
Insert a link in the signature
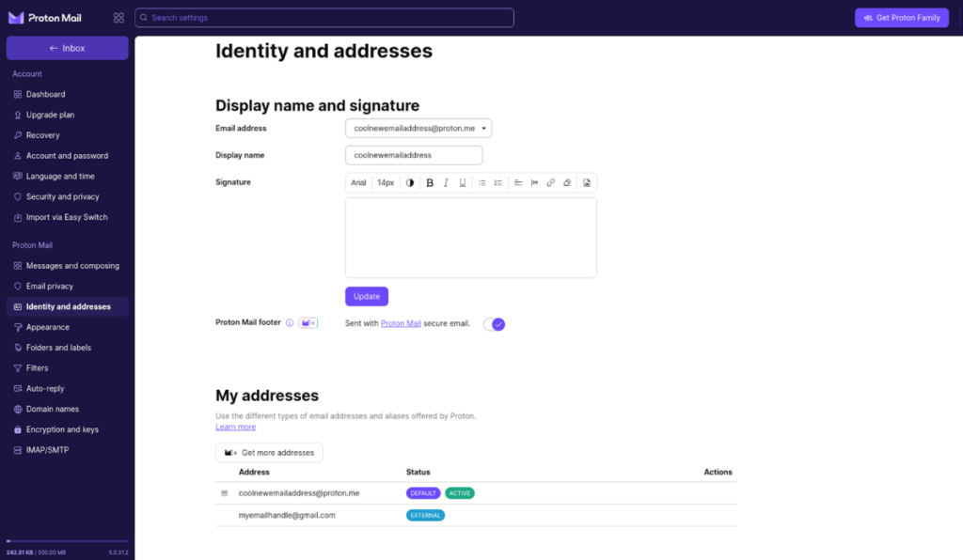click(551, 183)
